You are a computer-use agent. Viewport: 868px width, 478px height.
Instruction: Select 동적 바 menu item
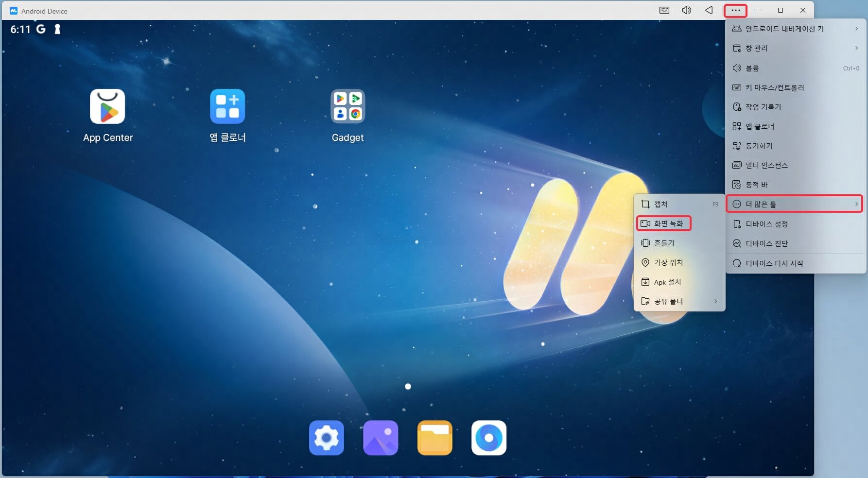pos(796,185)
